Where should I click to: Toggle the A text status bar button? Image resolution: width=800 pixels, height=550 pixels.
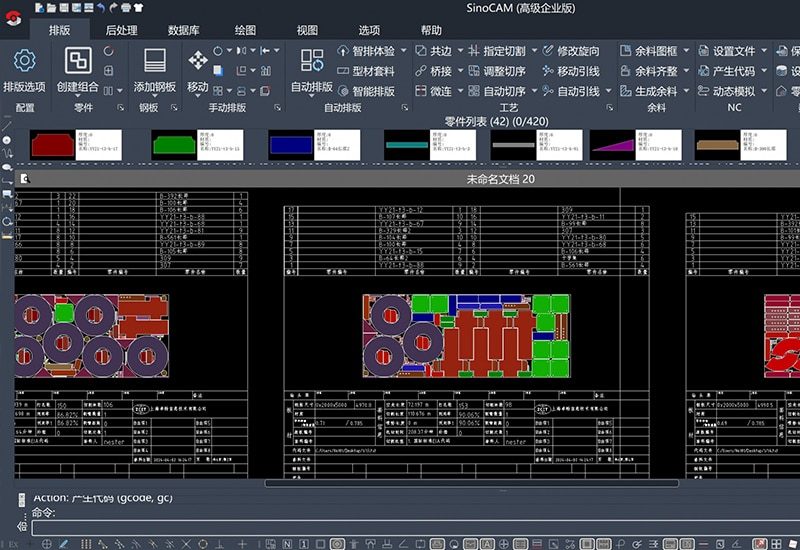click(487, 544)
